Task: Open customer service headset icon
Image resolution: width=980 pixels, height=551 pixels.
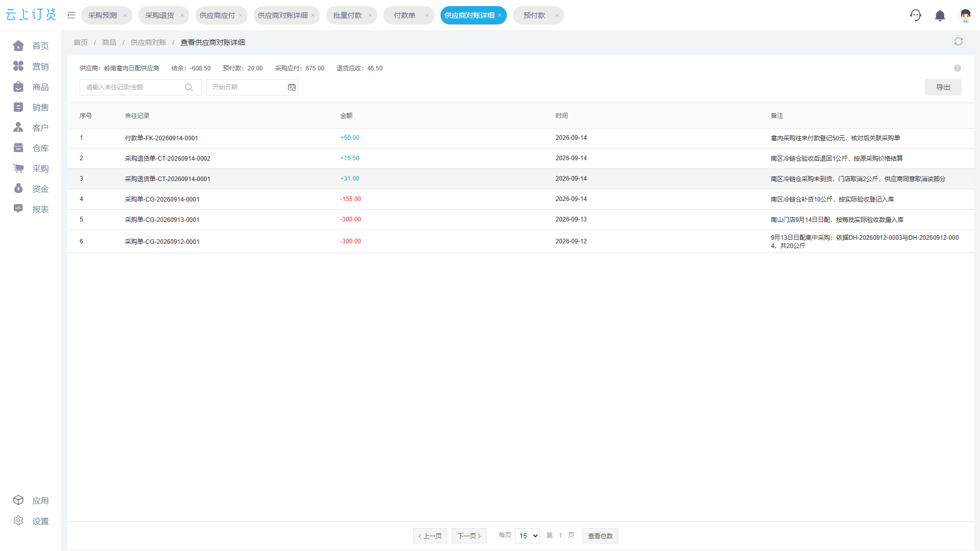Action: (916, 15)
